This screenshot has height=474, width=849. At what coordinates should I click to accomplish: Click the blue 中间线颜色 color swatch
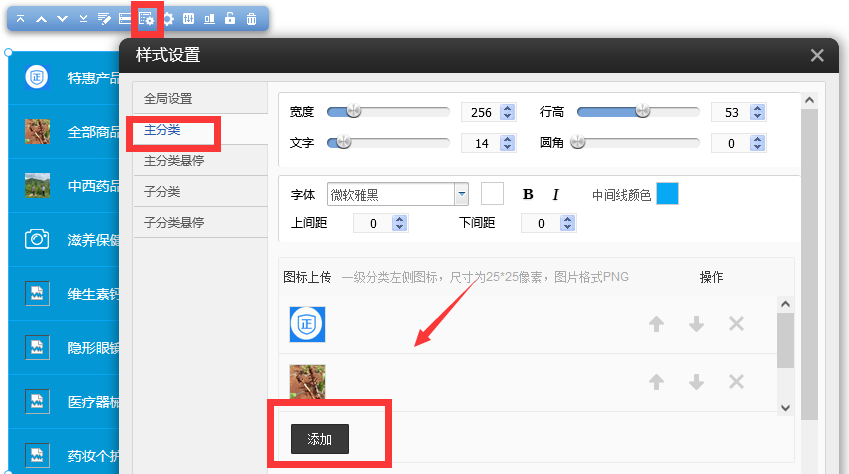(x=667, y=194)
